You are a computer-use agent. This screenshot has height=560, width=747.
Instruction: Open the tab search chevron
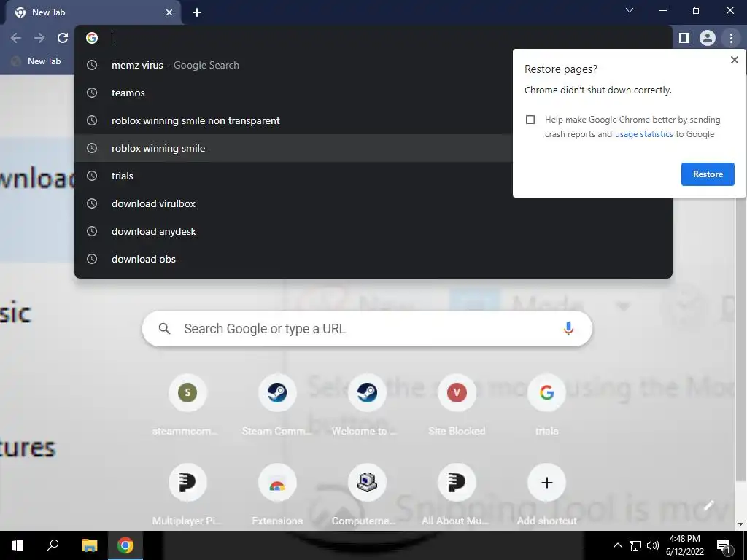[x=630, y=10]
